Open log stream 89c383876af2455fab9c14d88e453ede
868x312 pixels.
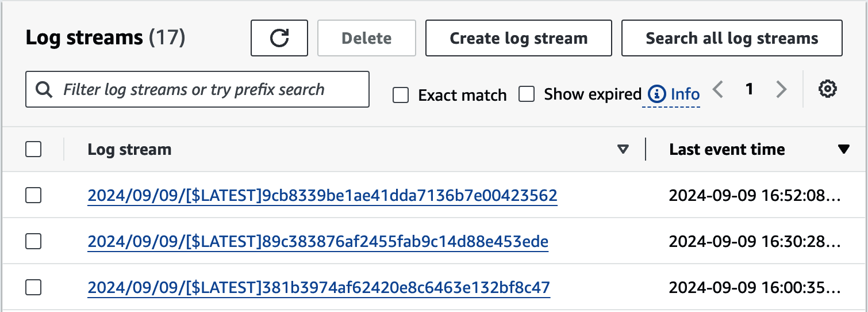click(x=318, y=241)
